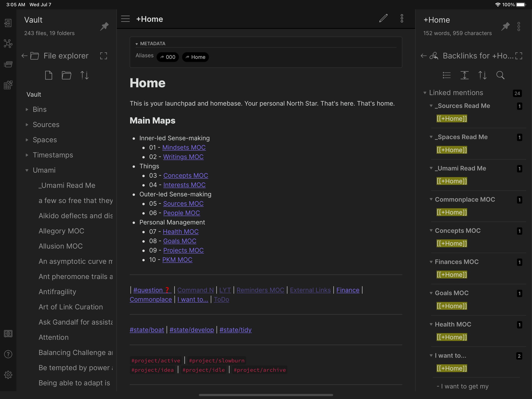The image size is (532, 399).
Task: Expand the Timestamps folder
Action: point(27,155)
